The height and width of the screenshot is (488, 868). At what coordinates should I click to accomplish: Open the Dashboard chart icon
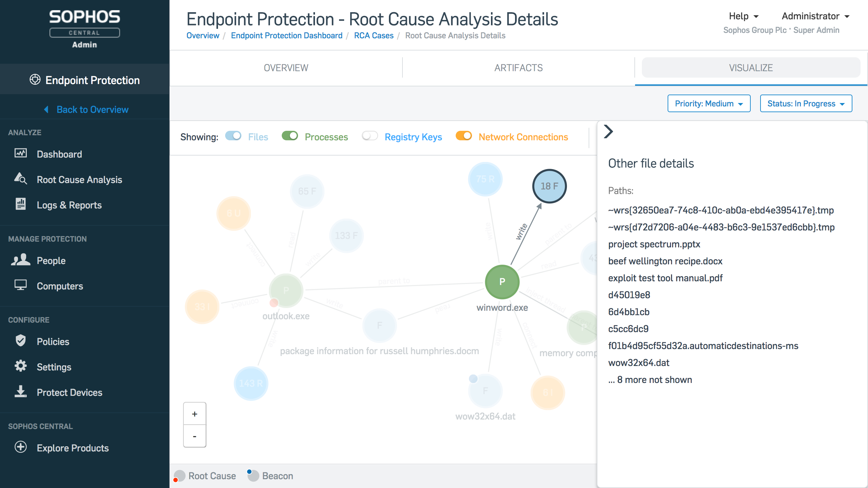tap(21, 153)
